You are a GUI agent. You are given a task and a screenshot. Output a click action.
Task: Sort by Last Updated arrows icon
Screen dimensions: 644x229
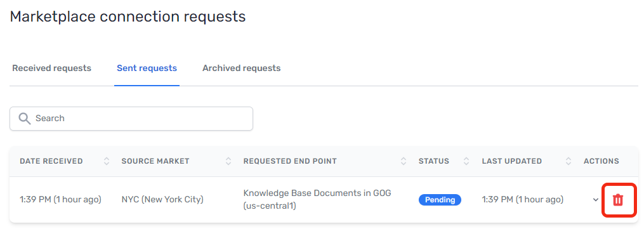pyautogui.click(x=568, y=161)
